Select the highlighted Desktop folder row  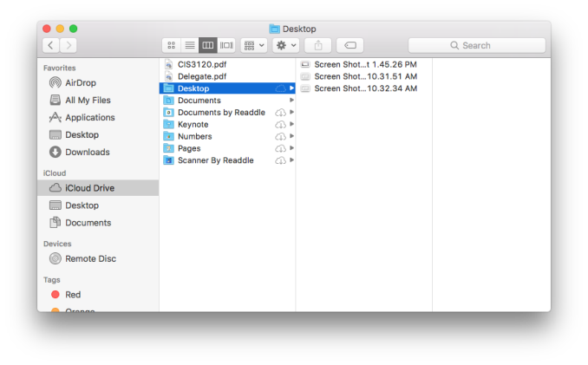click(x=227, y=88)
